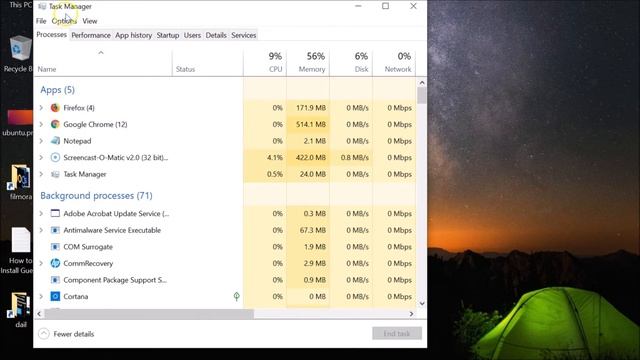This screenshot has height=360, width=640.
Task: Expand the Adobe Acrobat Update Service entry
Action: click(41, 213)
